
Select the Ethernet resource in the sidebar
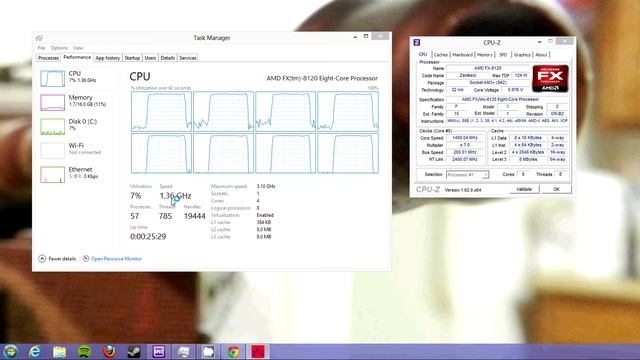click(78, 174)
